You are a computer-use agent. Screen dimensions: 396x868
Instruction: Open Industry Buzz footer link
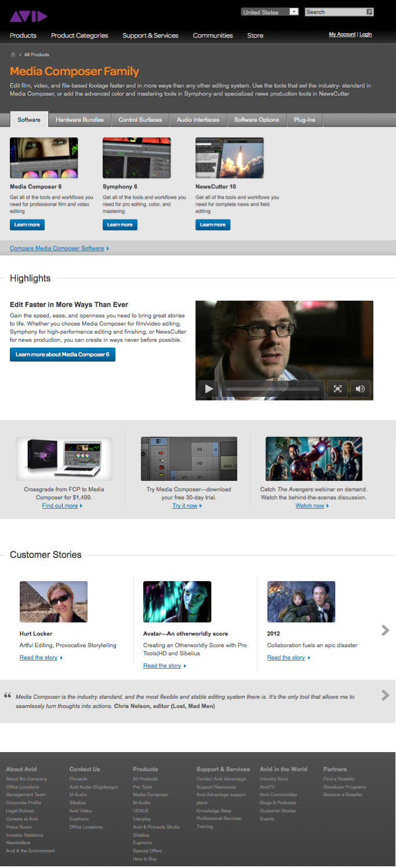(274, 779)
